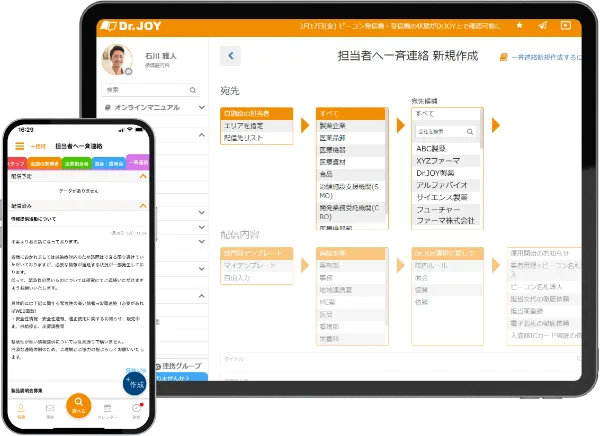Select マイテンプレート under 配信内容
Image resolution: width=600 pixels, height=436 pixels.
point(257,265)
